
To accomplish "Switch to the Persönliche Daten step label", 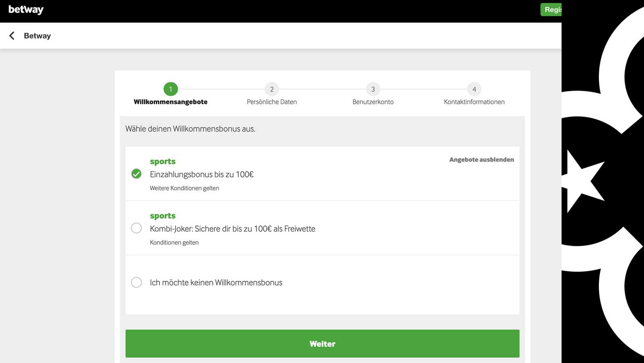I will click(272, 102).
